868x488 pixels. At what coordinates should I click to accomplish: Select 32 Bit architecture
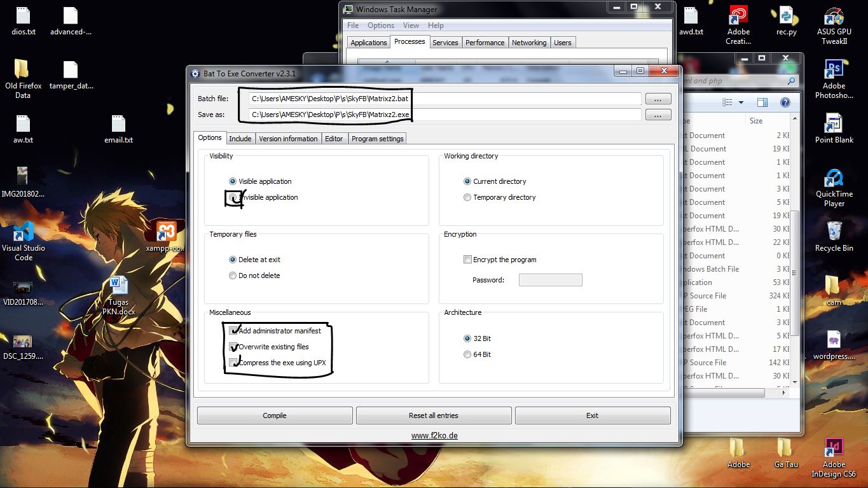click(x=467, y=338)
